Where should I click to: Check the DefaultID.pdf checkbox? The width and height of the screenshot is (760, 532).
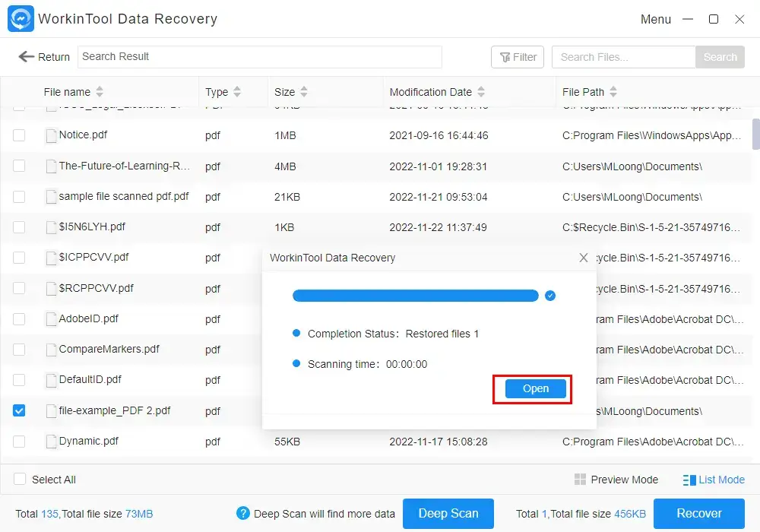(19, 380)
